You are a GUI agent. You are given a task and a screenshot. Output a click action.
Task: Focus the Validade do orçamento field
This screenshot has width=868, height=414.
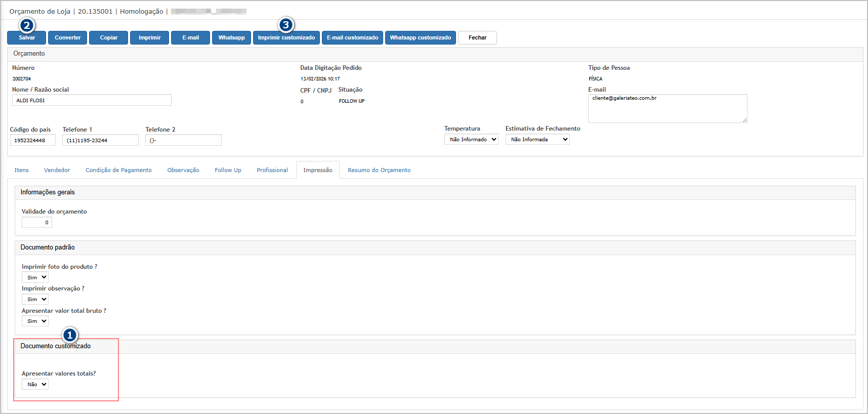pyautogui.click(x=37, y=223)
